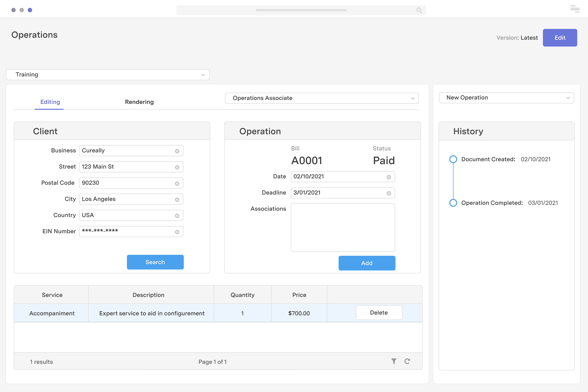Viewport: 588px width, 392px height.
Task: Click the magnifier in the top search bar
Action: click(419, 10)
